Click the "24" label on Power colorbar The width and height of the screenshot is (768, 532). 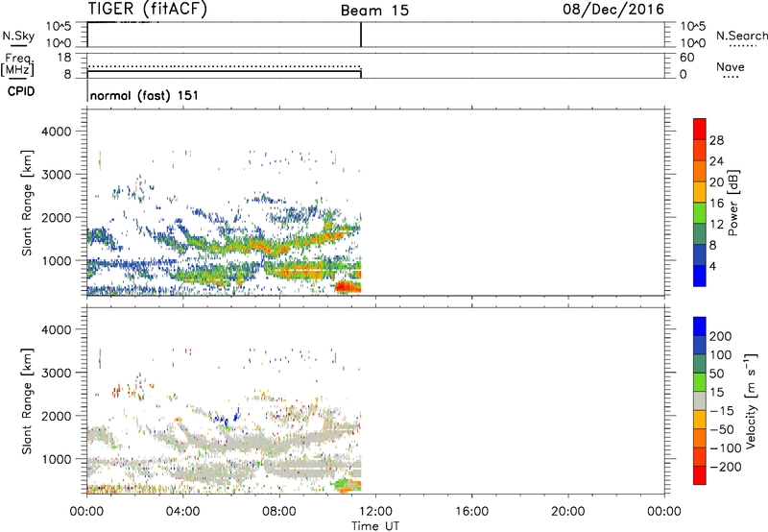point(716,161)
